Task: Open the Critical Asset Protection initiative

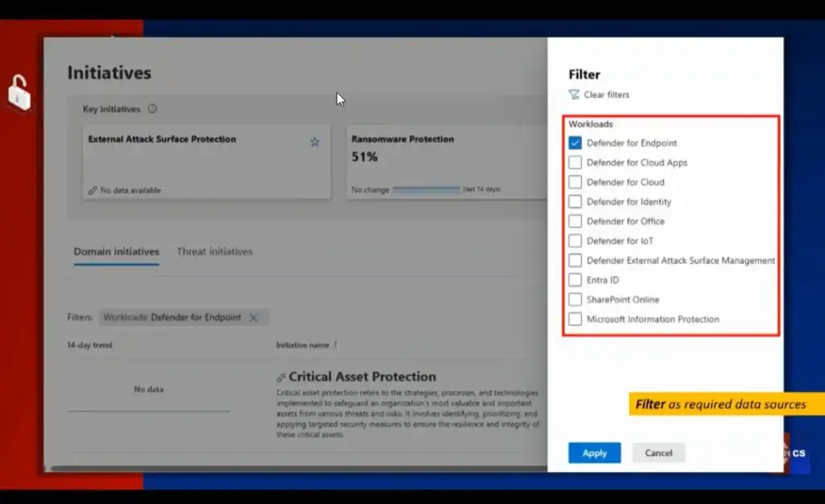Action: (x=362, y=376)
